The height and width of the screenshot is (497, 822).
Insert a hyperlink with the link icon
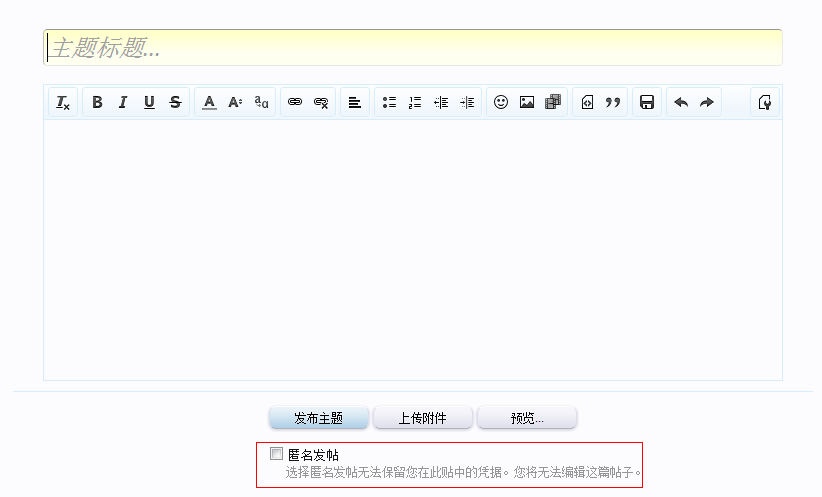(x=295, y=102)
